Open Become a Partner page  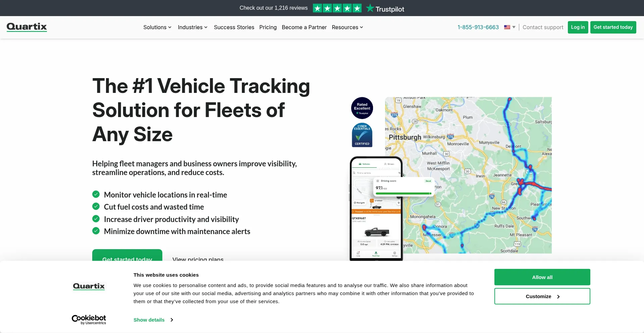(x=304, y=27)
